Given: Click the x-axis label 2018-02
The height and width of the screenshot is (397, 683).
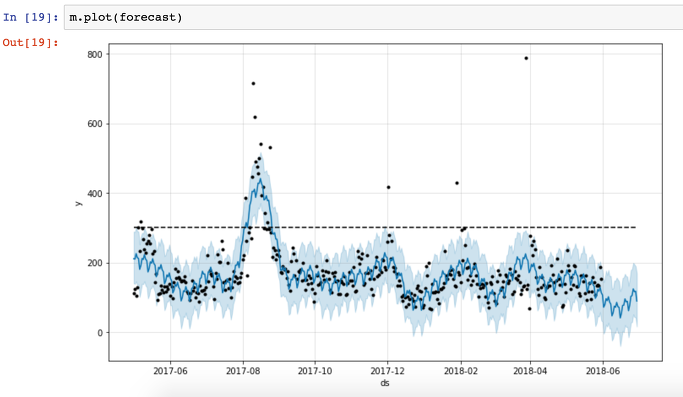Looking at the screenshot, I should click(460, 371).
